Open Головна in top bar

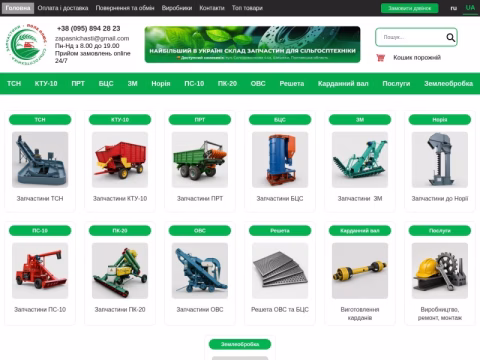(x=18, y=8)
